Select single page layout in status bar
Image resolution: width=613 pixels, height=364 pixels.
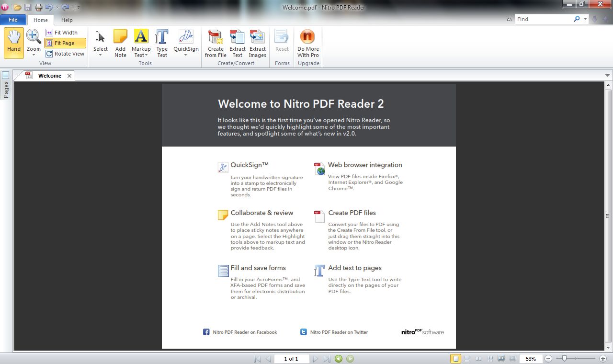455,359
